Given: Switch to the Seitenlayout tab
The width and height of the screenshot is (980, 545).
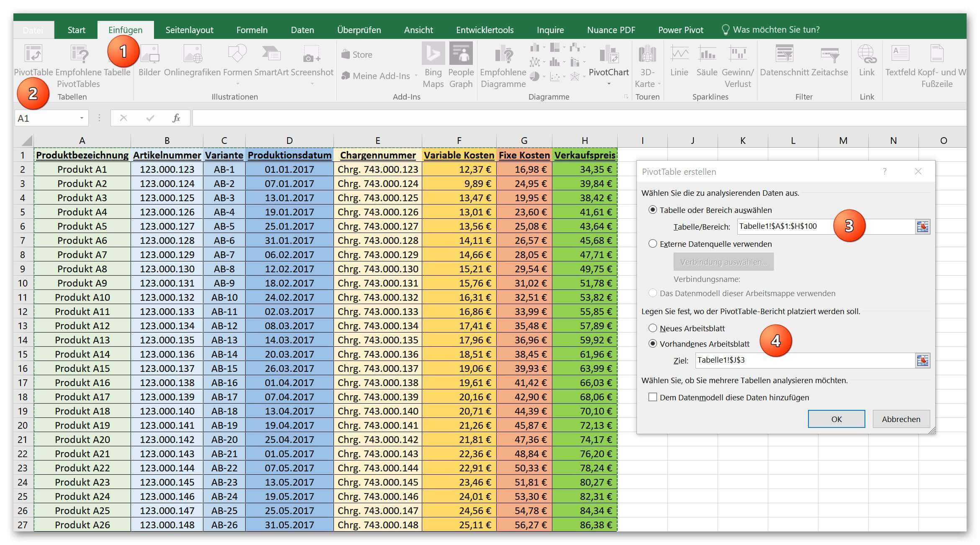Looking at the screenshot, I should click(x=189, y=30).
